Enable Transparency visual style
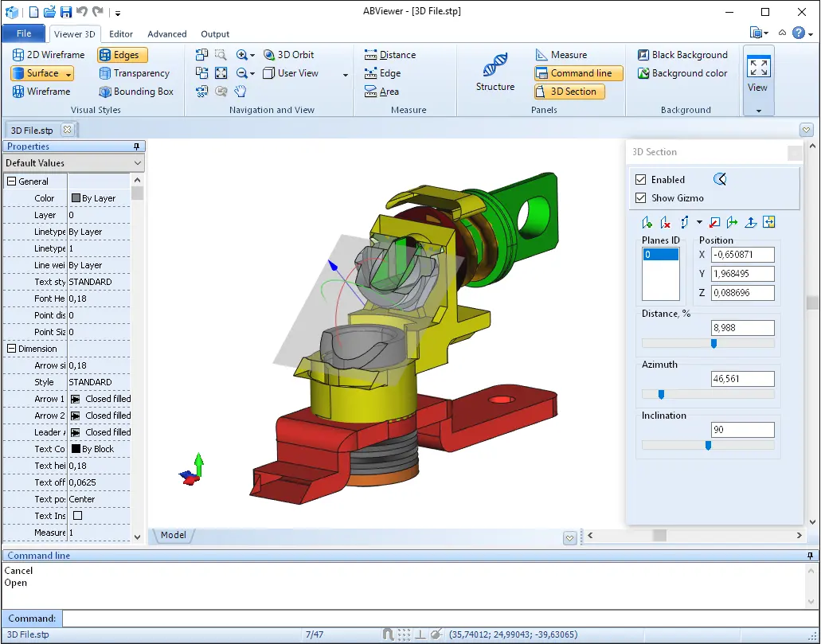 tap(135, 73)
